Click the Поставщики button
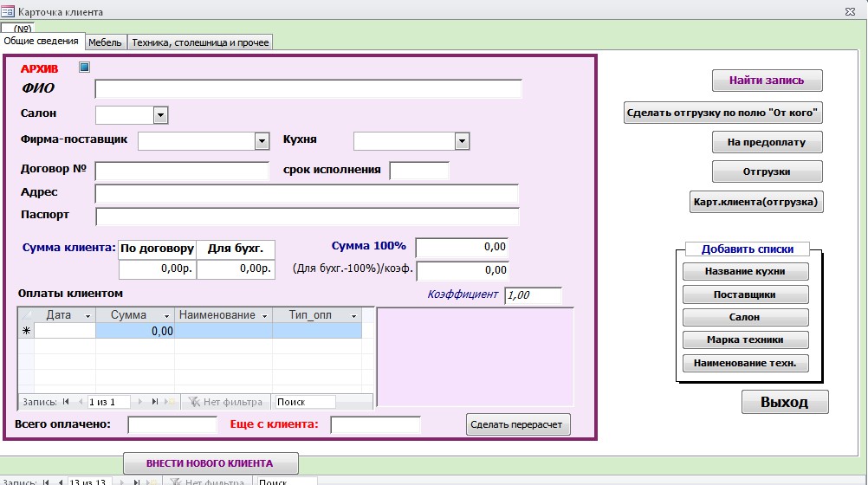Image resolution: width=868 pixels, height=485 pixels. click(x=745, y=294)
